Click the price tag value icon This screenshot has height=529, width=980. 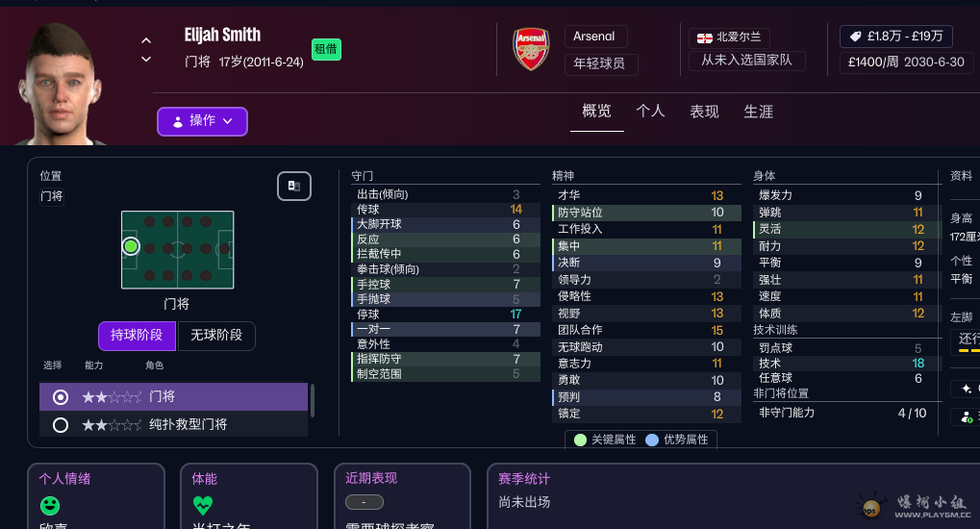coord(855,37)
